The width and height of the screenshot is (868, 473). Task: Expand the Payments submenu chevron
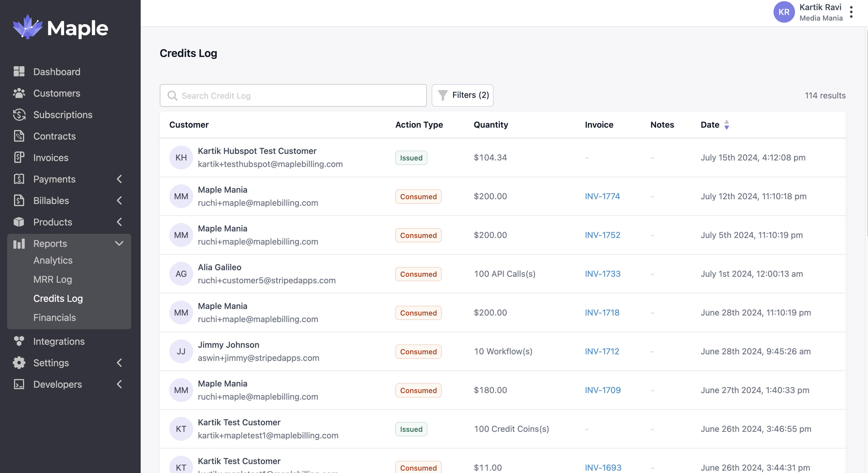[119, 179]
